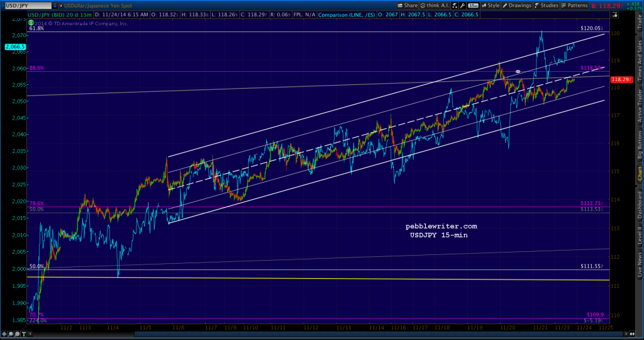Open the Active Trader side tab
The width and height of the screenshot is (644, 340).
pos(640,106)
